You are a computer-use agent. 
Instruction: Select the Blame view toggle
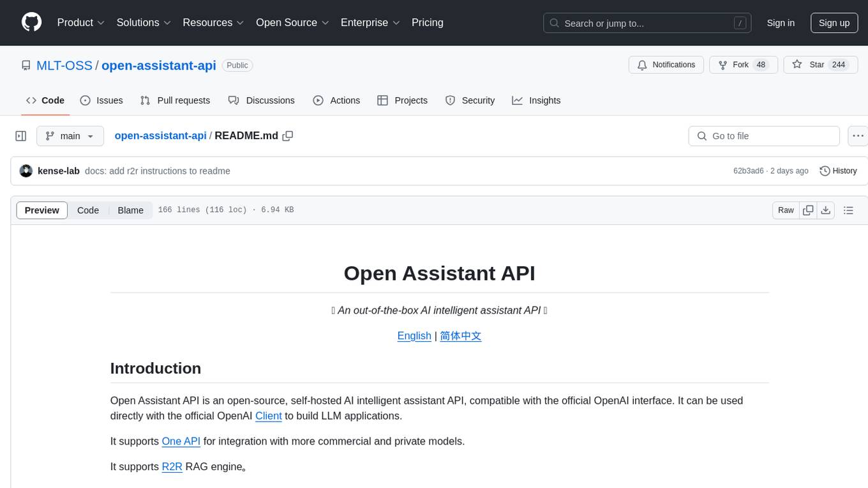tap(130, 210)
